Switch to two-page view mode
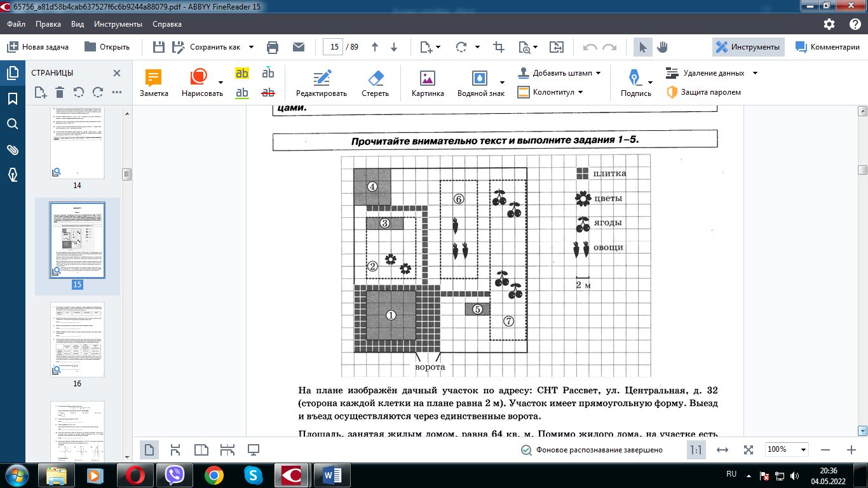Screen dimensions: 868x488 tap(201, 450)
